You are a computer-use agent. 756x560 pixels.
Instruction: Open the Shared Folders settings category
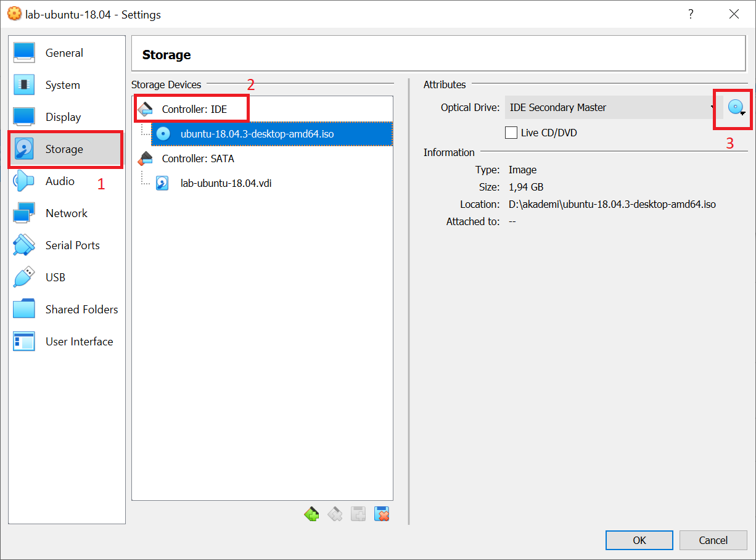[67, 310]
